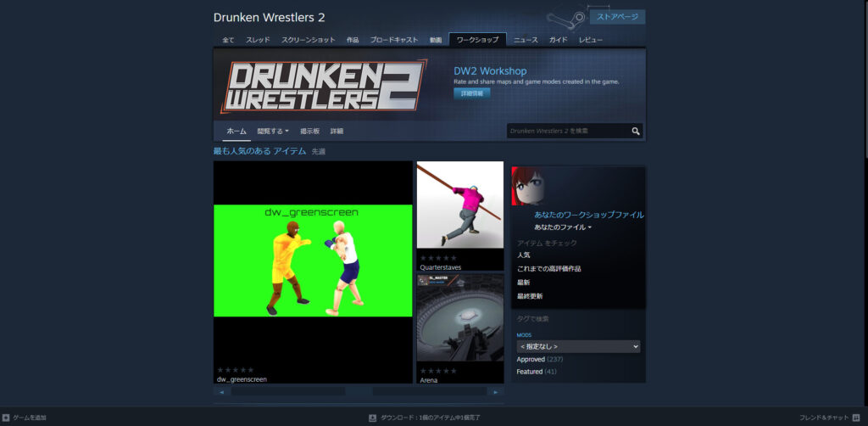Open the MODS 指定なし combo box
The width and height of the screenshot is (868, 426).
click(578, 347)
